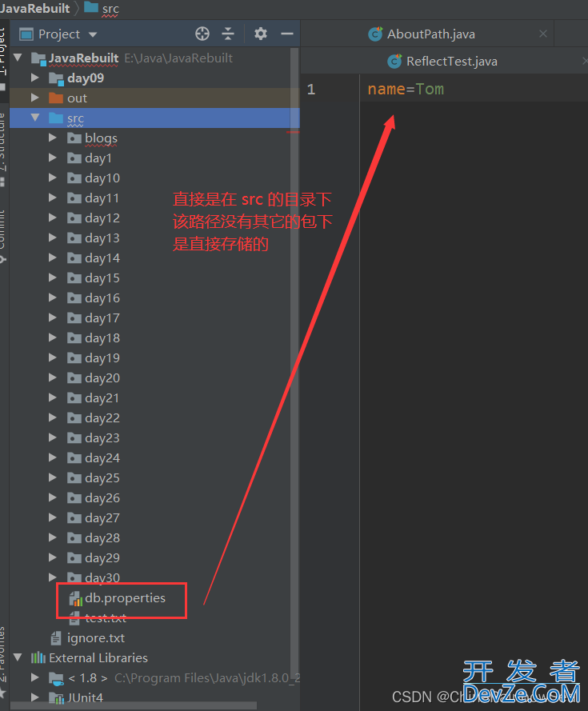
Task: Select the day26 package
Action: [x=102, y=497]
